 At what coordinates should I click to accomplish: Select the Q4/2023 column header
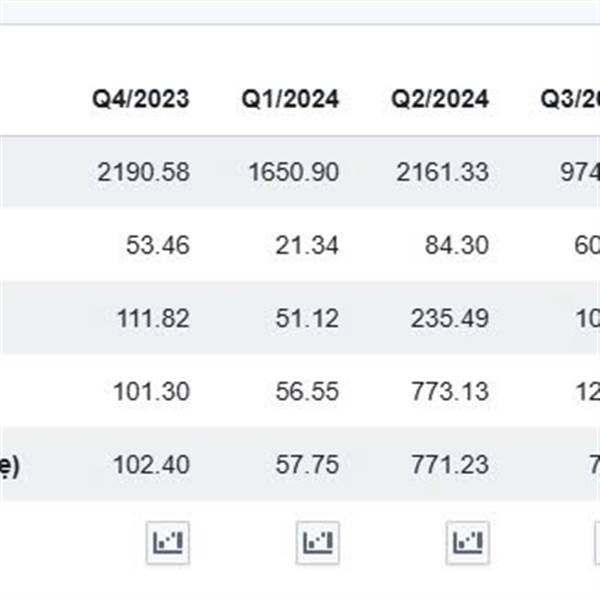pyautogui.click(x=141, y=99)
